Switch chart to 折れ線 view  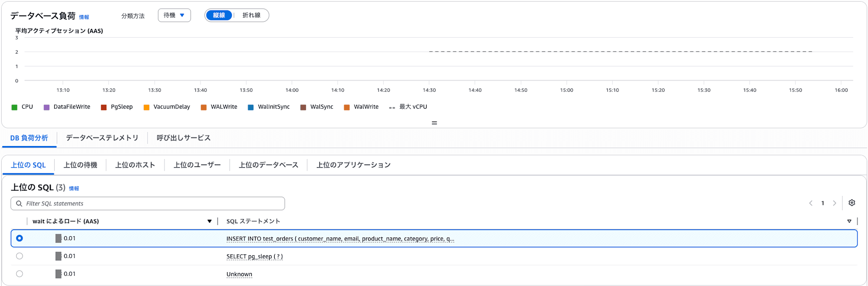[x=251, y=15]
